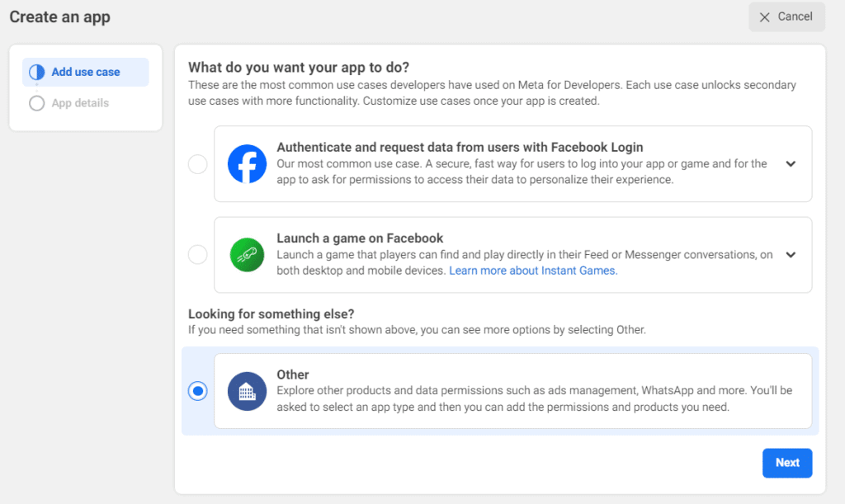Click the X icon in Cancel button
Viewport: 845px width, 504px height.
pos(765,17)
